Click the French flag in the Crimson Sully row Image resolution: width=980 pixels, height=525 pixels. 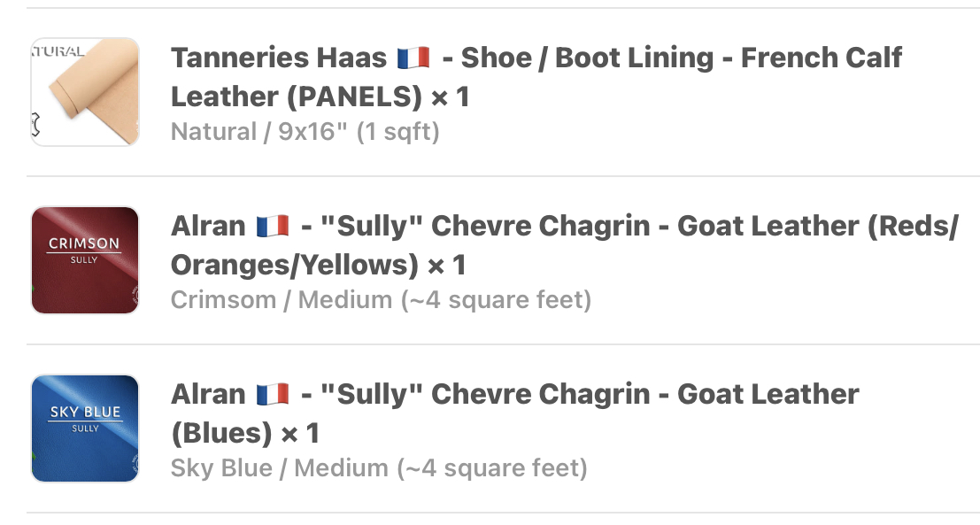(273, 227)
